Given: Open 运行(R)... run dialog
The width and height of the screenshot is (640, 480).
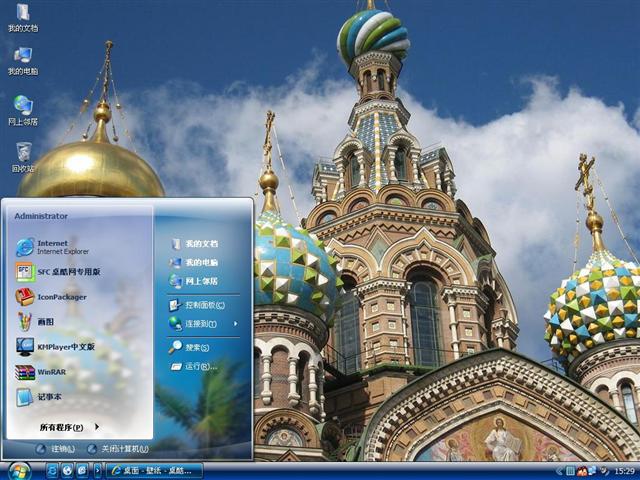Looking at the screenshot, I should click(194, 366).
